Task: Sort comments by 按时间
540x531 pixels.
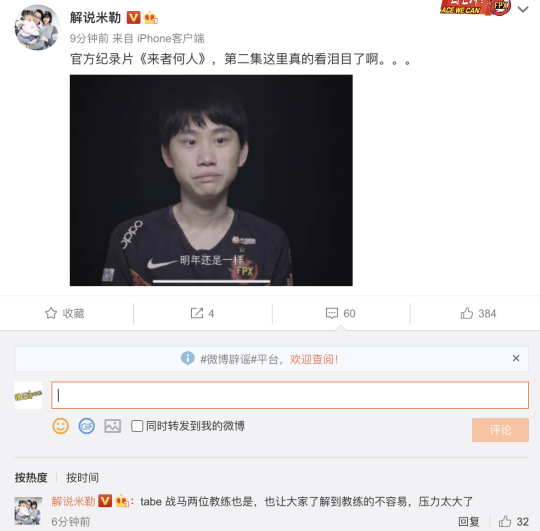Action: pyautogui.click(x=82, y=478)
